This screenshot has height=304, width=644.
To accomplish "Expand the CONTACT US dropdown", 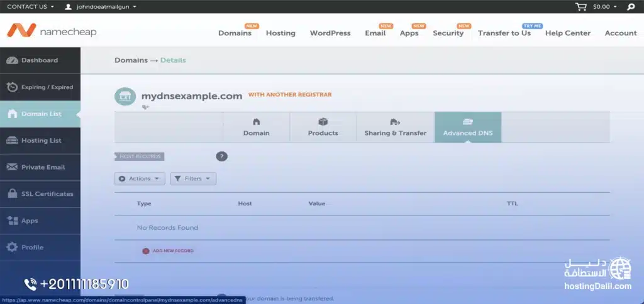I will (x=30, y=6).
